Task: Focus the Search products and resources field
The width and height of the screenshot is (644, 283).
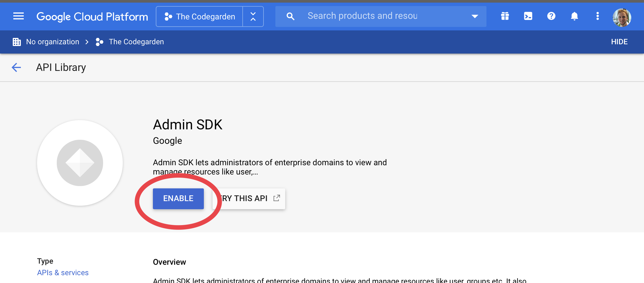Action: click(x=376, y=16)
